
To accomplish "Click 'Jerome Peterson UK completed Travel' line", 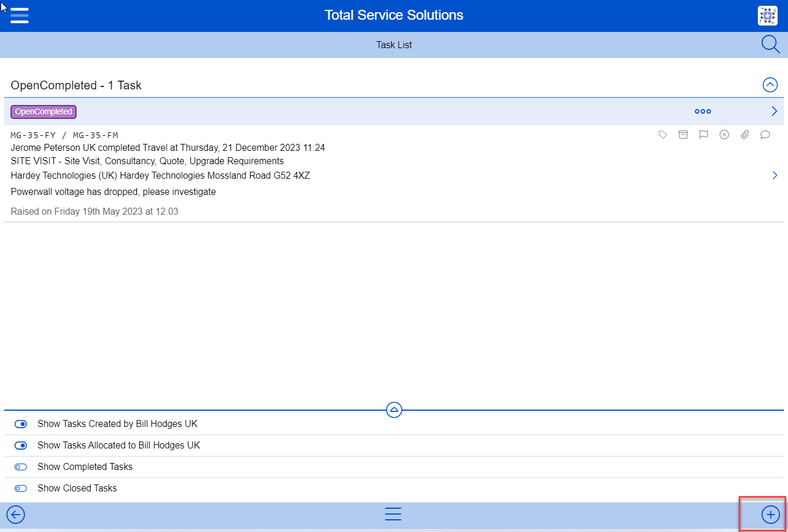I will [168, 147].
